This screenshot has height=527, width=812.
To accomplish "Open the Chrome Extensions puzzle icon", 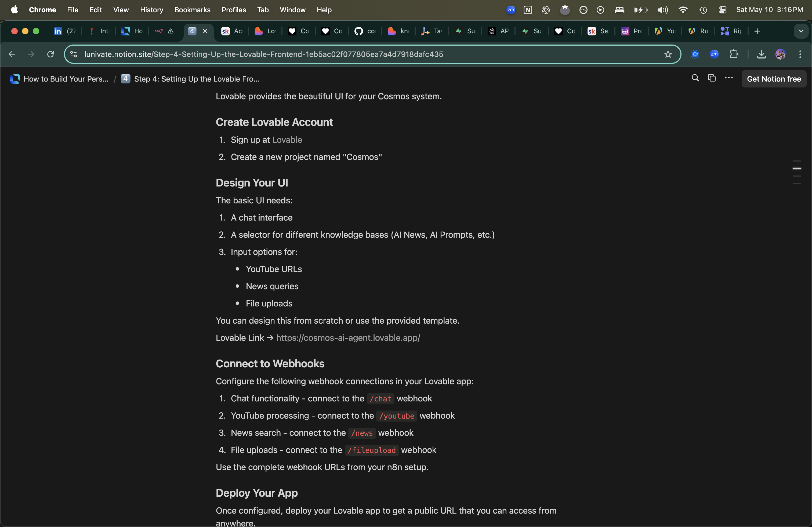I will pos(734,54).
